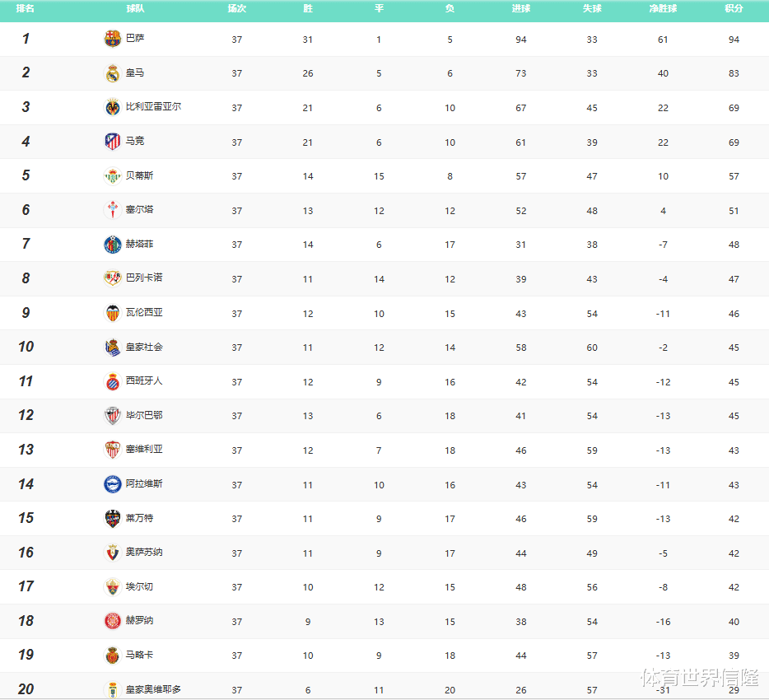This screenshot has width=769, height=700.
Task: Click the Real Madrid crest icon
Action: tap(112, 73)
